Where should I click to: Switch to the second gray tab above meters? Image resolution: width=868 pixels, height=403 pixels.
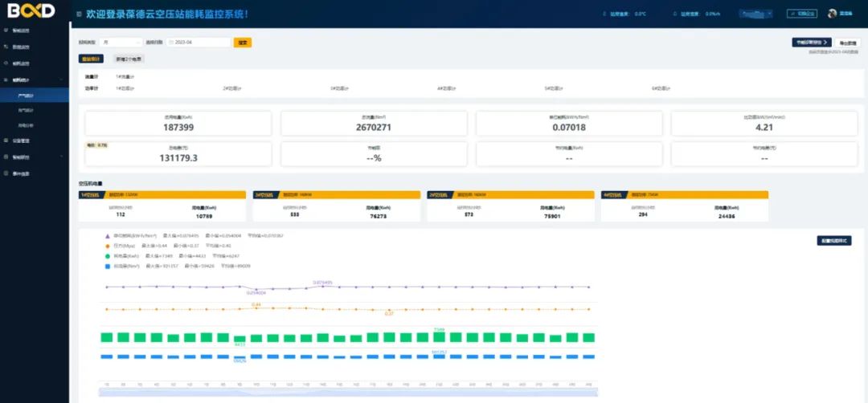click(x=128, y=59)
